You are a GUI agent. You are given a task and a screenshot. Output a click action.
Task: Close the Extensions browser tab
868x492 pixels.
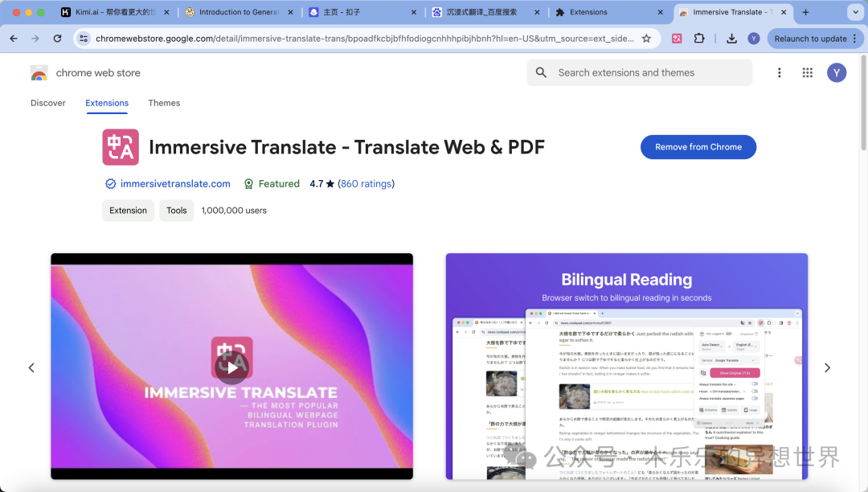(x=660, y=12)
